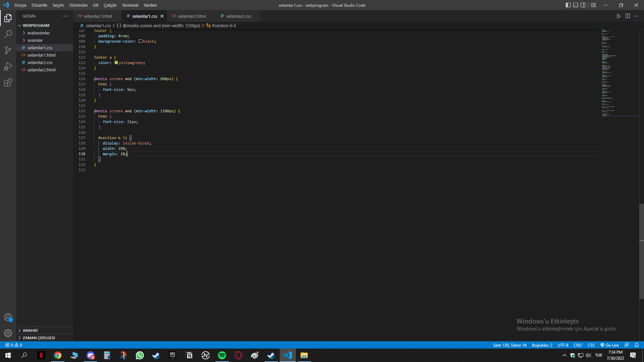Image resolution: width=644 pixels, height=362 pixels.
Task: Toggle secondary side bar visibility
Action: (x=583, y=5)
